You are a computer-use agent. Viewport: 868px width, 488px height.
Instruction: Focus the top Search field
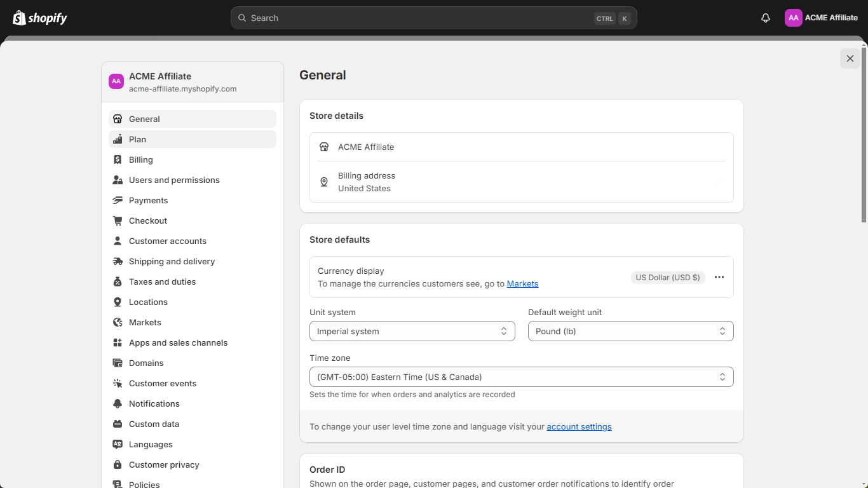[x=434, y=18]
